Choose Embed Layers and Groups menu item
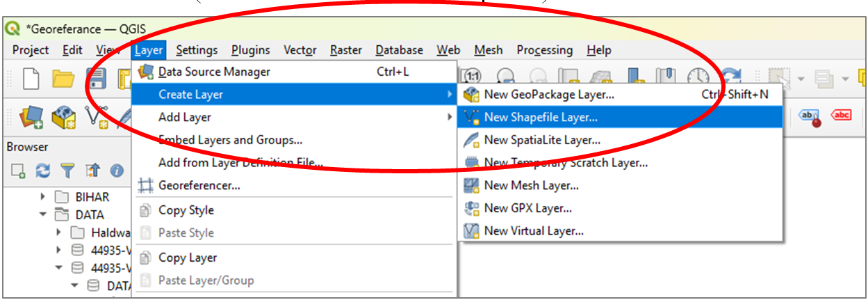868x300 pixels. point(294,140)
